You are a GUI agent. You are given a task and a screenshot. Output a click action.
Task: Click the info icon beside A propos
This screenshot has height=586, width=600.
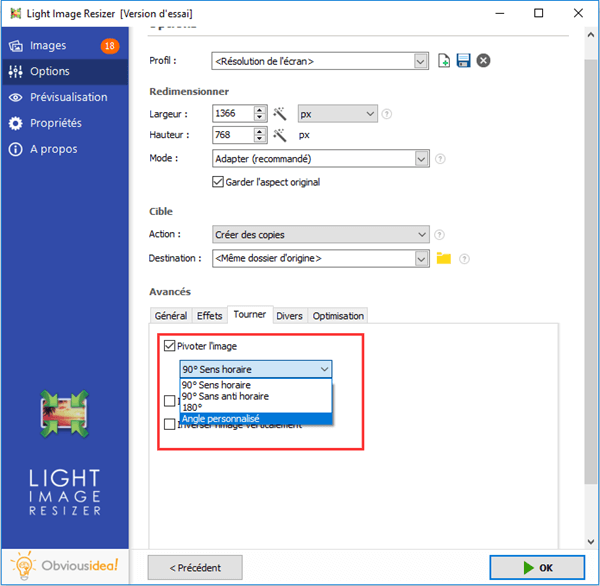tap(15, 149)
